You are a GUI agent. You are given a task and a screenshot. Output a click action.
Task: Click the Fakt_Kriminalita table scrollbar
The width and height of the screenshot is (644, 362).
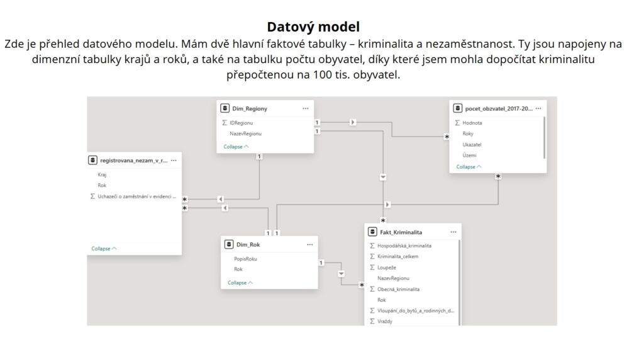pyautogui.click(x=459, y=283)
